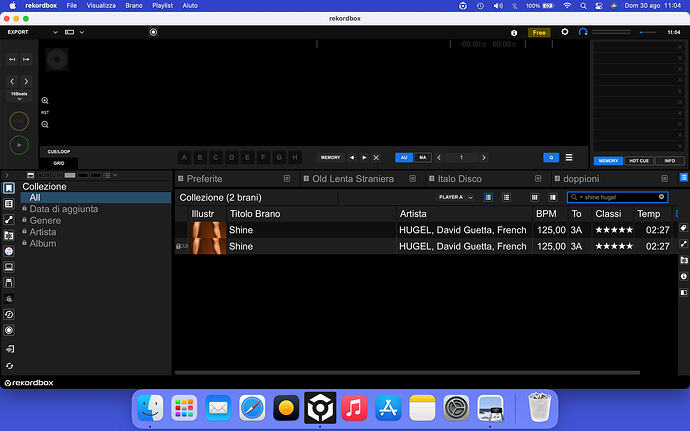This screenshot has width=690, height=431.
Task: Switch to MEMORY tab in right panel
Action: point(608,161)
